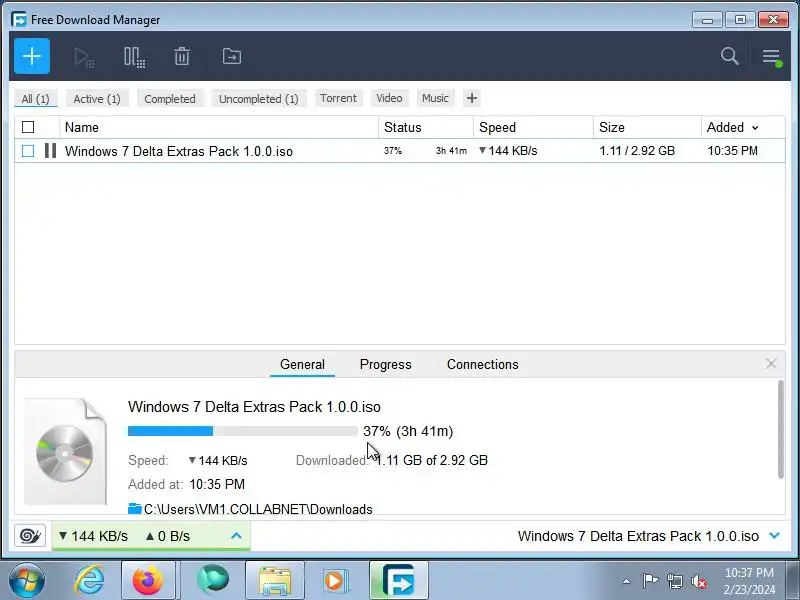Sort list by Name column
800x600 pixels.
click(x=82, y=127)
